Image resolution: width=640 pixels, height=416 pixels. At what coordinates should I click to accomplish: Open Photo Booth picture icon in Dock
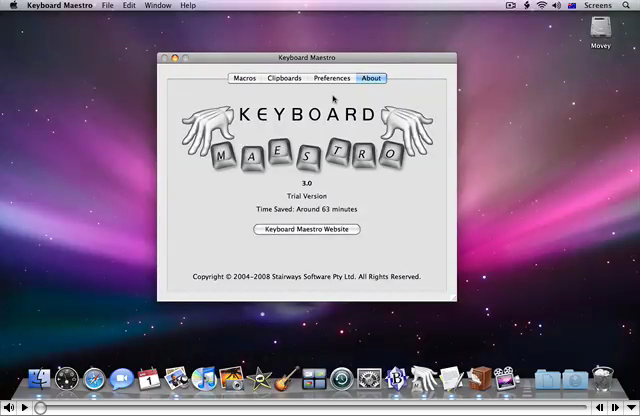click(231, 378)
